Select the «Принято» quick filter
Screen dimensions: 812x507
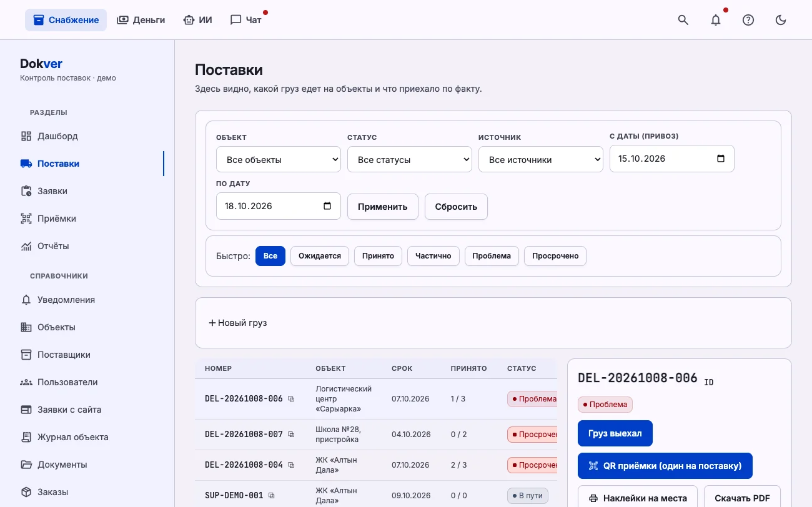(378, 256)
